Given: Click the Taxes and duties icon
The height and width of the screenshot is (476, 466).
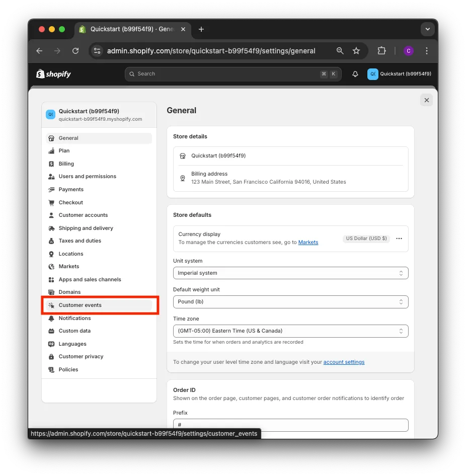Looking at the screenshot, I should [x=51, y=241].
